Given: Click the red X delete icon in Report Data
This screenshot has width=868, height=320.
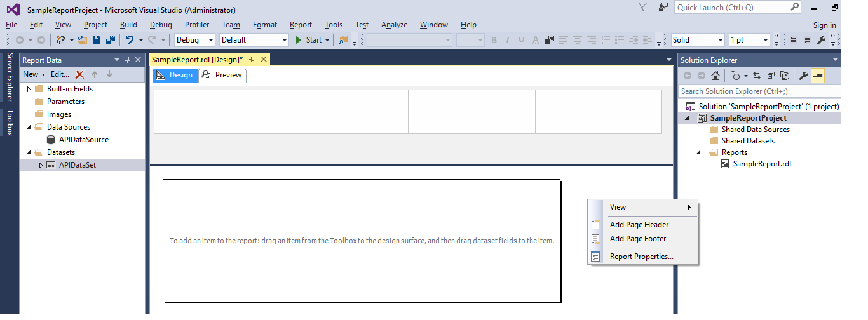Looking at the screenshot, I should [x=79, y=74].
